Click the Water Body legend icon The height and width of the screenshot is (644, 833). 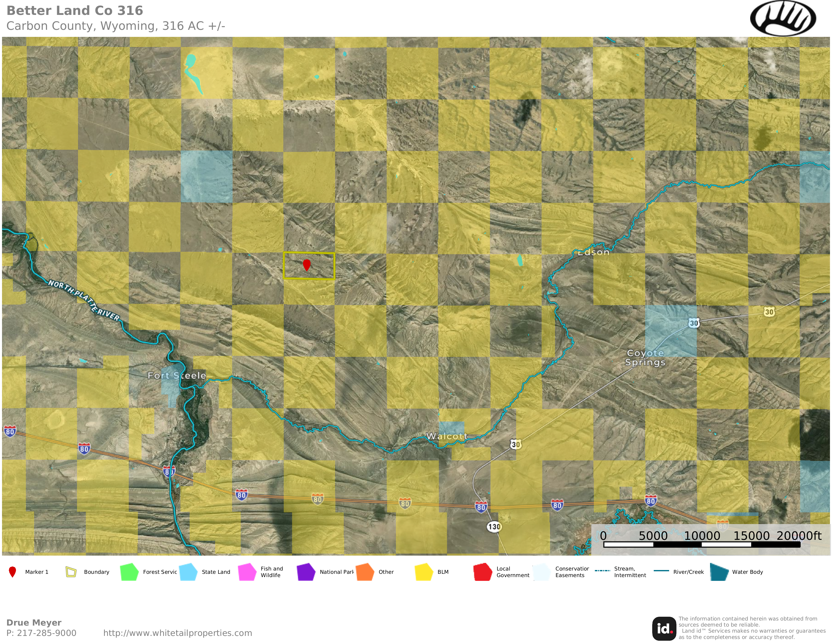[x=719, y=572]
